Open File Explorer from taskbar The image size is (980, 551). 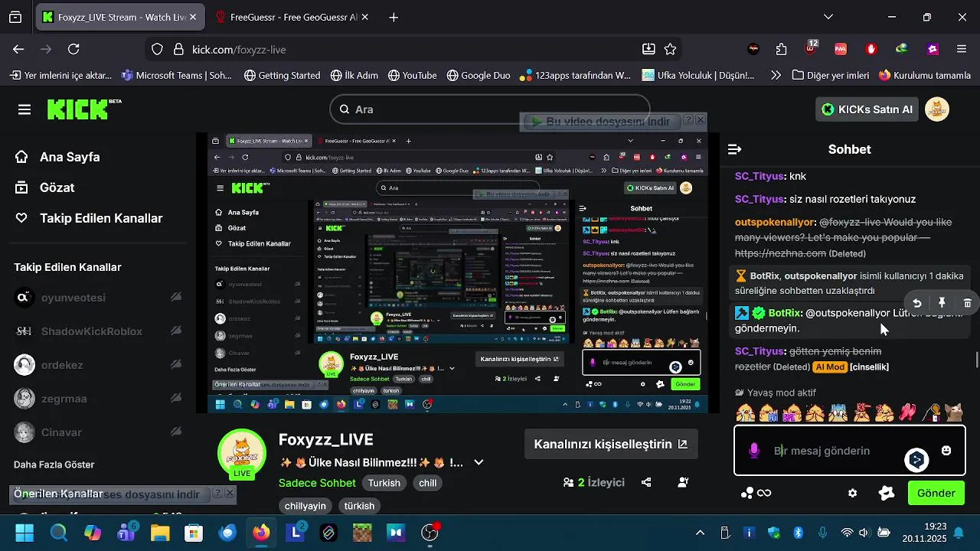click(159, 533)
